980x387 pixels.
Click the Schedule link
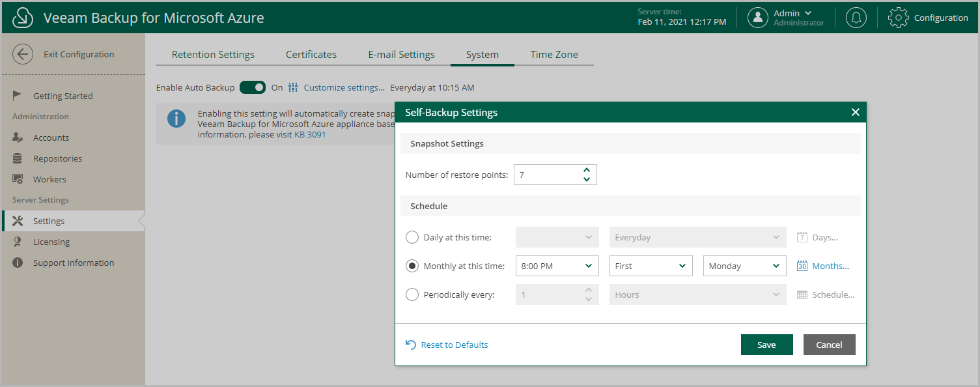coord(833,294)
